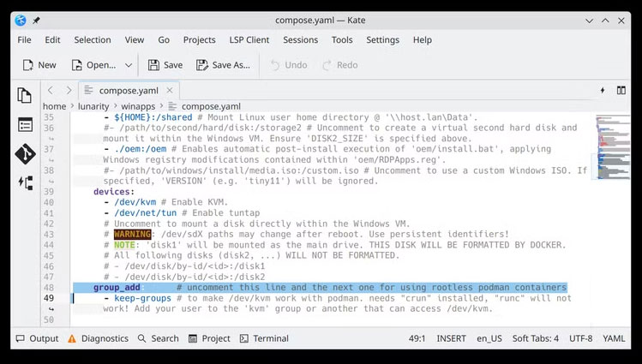The image size is (642, 364).
Task: Click '/dev/net/tun' entry on line 41
Action: click(x=146, y=212)
